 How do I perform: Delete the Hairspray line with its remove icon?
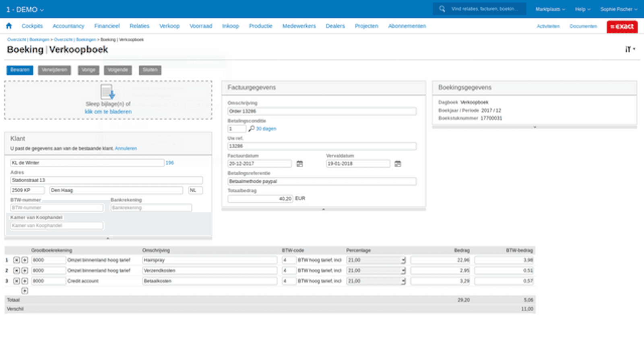tap(16, 260)
